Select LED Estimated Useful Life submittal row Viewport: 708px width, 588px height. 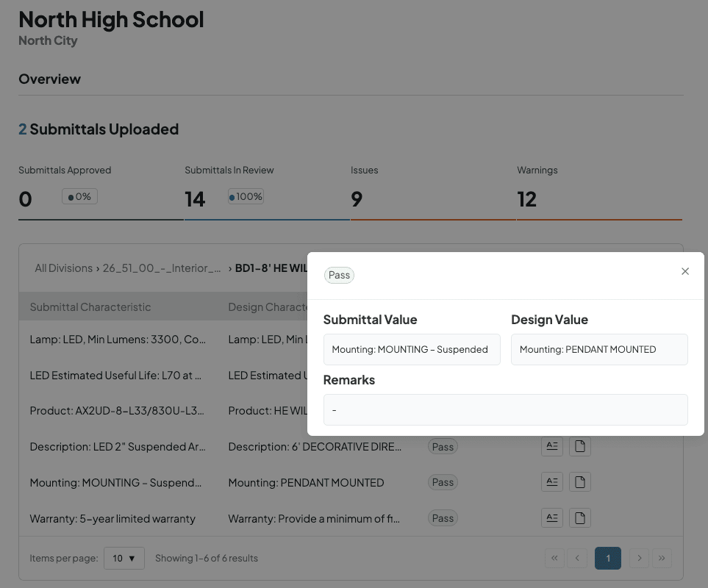click(115, 376)
